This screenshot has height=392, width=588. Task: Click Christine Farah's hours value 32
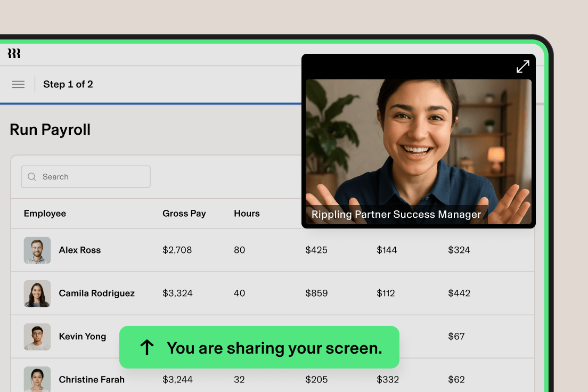[x=239, y=380]
